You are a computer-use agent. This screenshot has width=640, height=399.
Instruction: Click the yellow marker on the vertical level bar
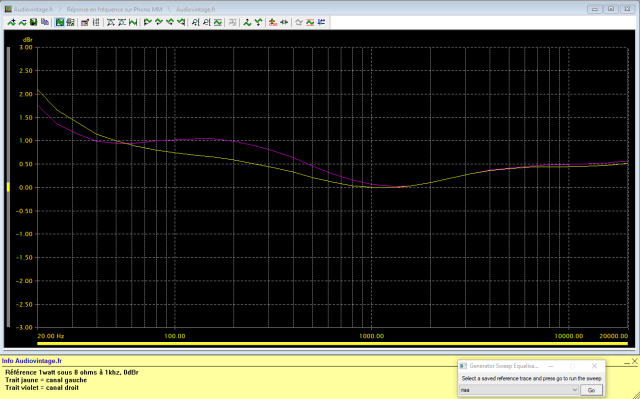point(8,187)
